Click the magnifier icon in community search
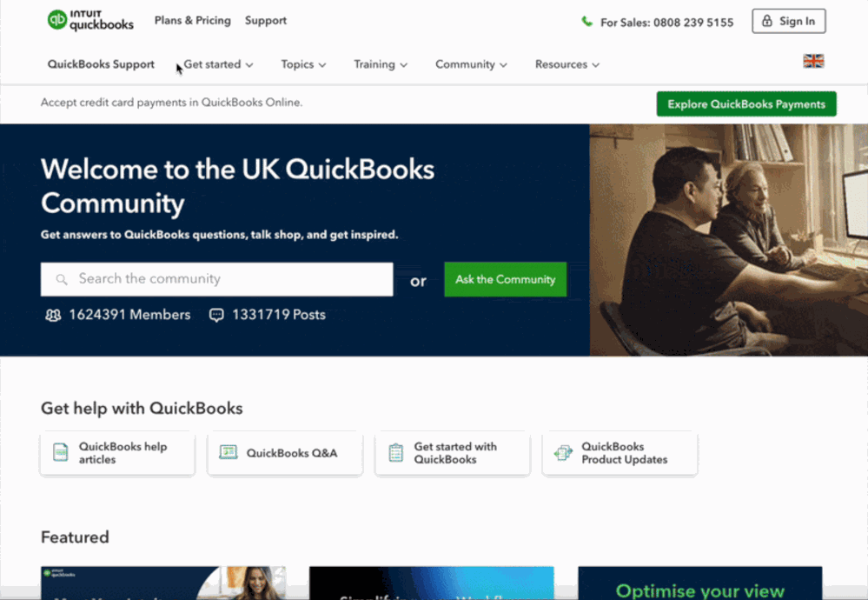868x600 pixels. point(62,280)
